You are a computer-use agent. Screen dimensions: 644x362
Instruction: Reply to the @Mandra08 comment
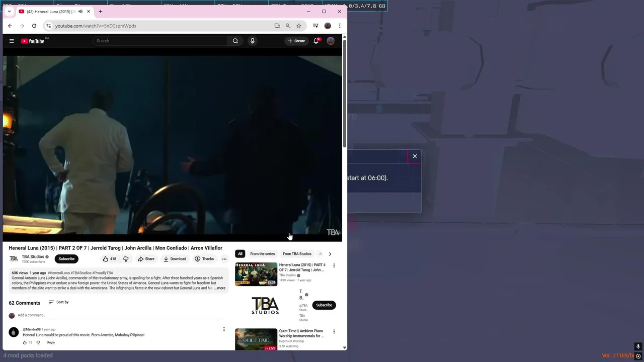tap(51, 342)
